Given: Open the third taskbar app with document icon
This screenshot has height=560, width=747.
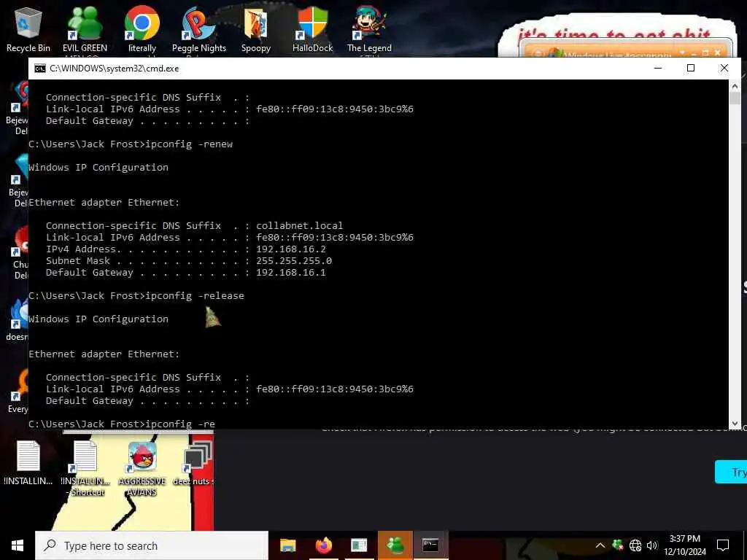Looking at the screenshot, I should [x=359, y=545].
